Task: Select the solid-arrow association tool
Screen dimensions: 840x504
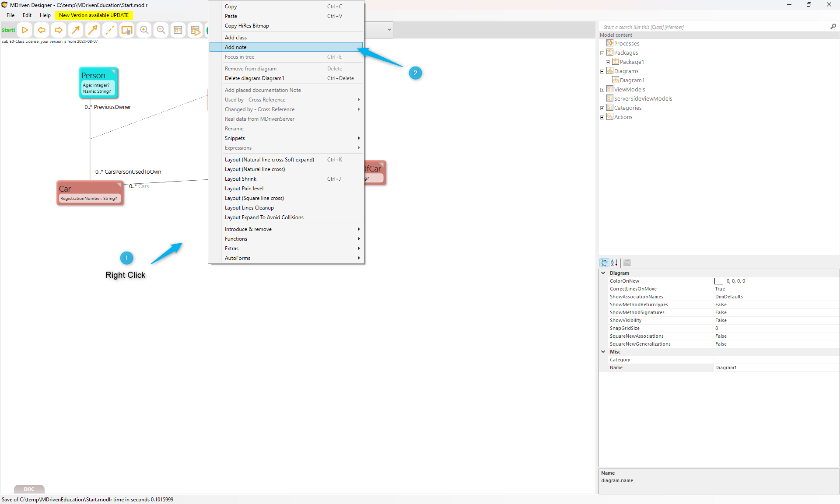Action: click(76, 30)
